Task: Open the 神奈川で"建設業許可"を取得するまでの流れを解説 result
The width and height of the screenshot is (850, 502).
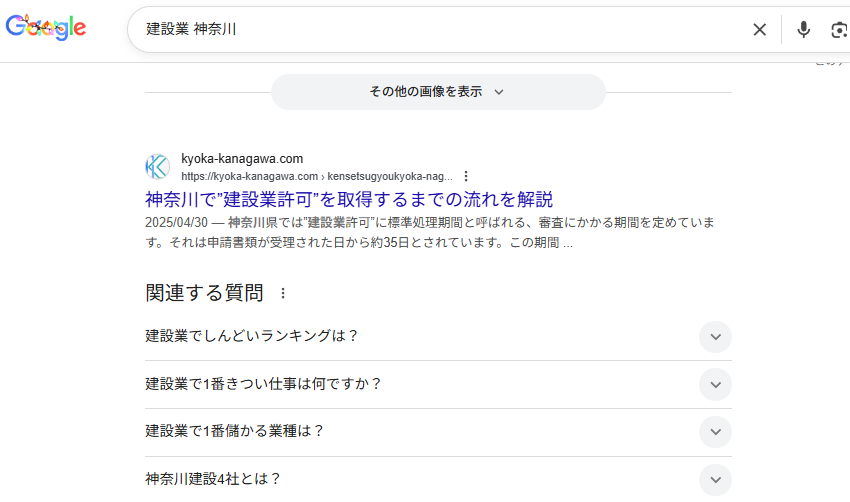Action: click(x=349, y=199)
